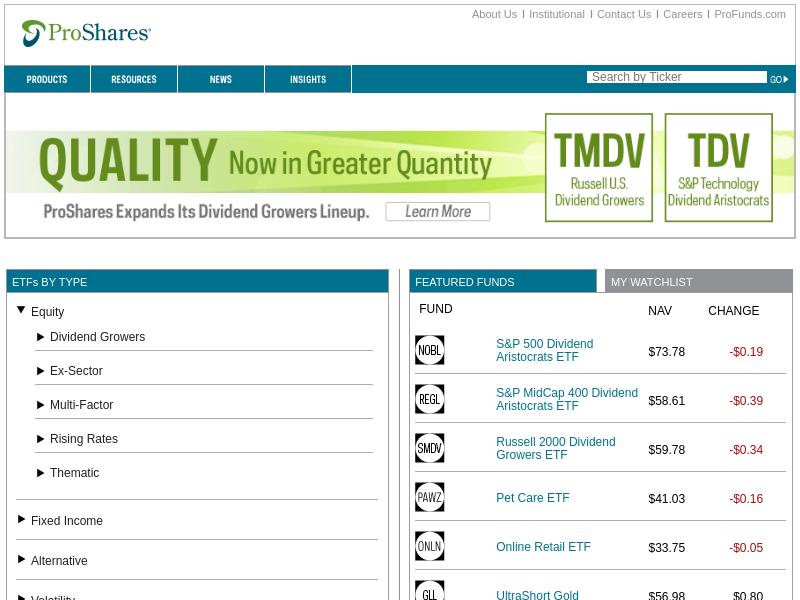Select the Fixed Income label
800x600 pixels.
67,521
